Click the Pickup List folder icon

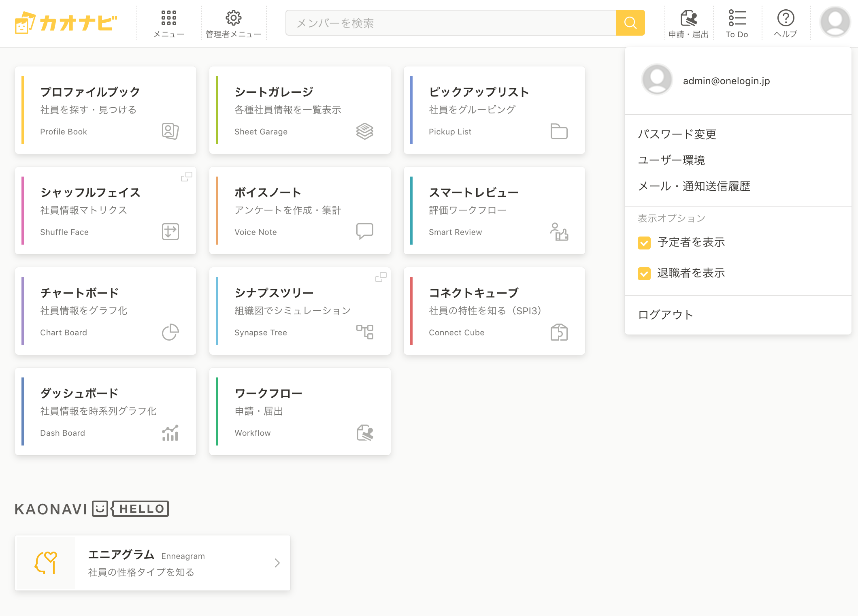pos(559,131)
